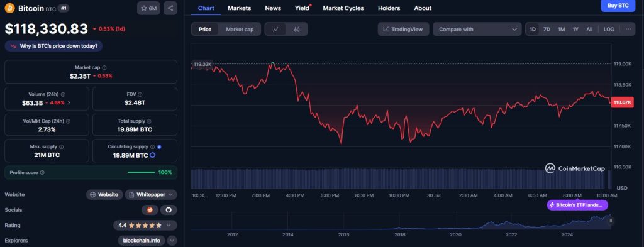Viewport: 644px width, 247px height.
Task: Toggle the LOG scale option
Action: click(x=609, y=29)
